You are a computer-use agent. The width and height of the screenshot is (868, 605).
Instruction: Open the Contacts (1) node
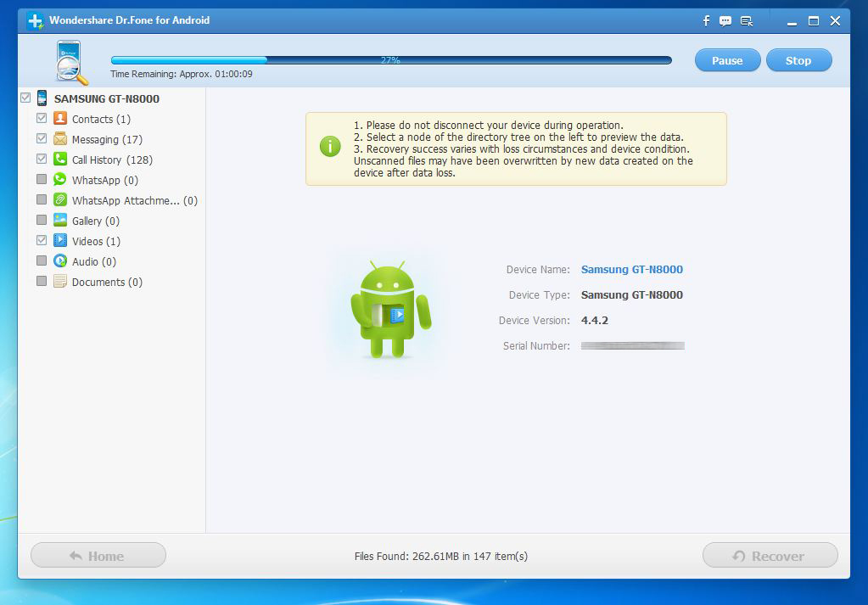(101, 119)
